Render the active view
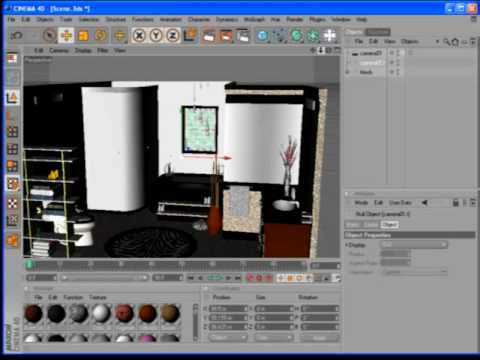The width and height of the screenshot is (480, 360). 209,35
